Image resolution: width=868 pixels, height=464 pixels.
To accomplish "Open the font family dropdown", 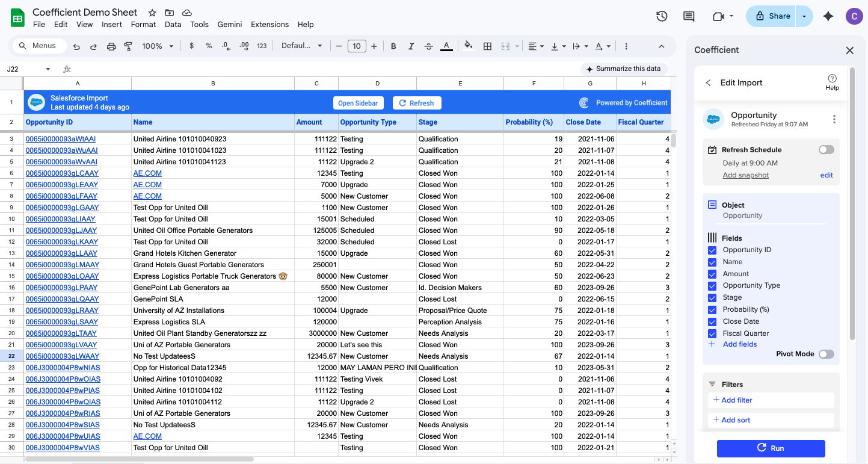I will coord(301,46).
